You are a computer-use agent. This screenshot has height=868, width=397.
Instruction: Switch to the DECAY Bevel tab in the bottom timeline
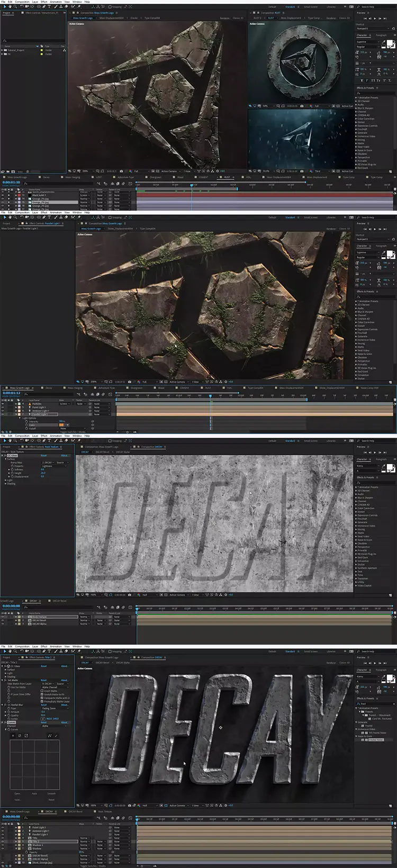click(76, 811)
